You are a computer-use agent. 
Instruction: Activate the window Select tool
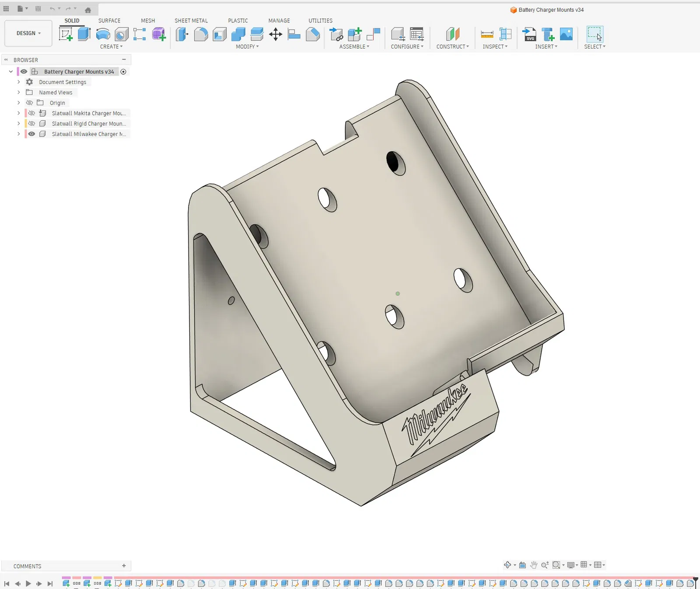595,34
